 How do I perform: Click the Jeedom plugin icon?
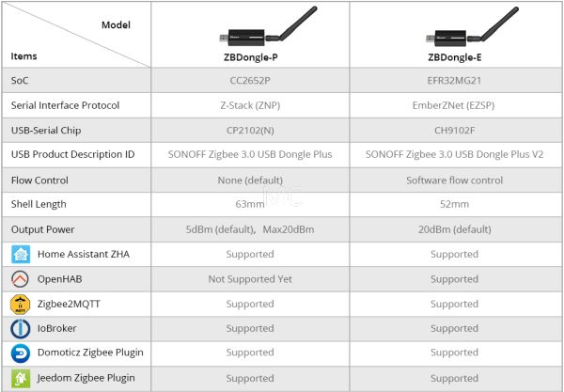click(21, 378)
